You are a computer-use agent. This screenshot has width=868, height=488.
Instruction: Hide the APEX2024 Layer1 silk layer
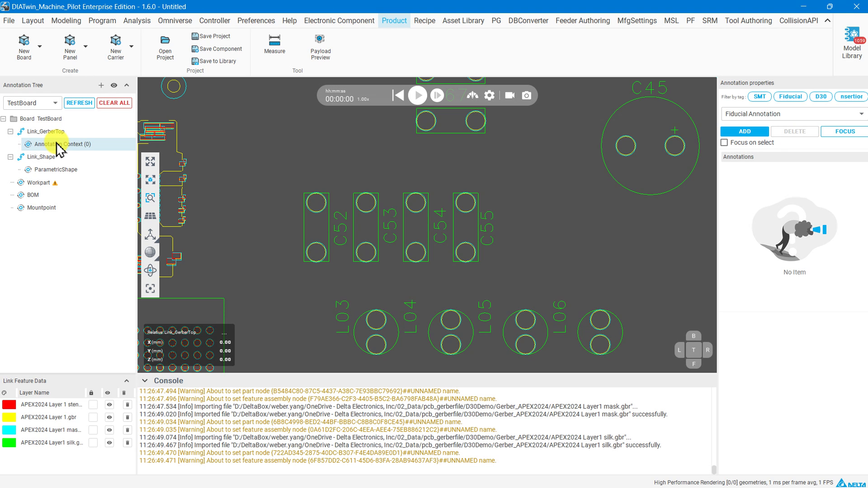[109, 442]
